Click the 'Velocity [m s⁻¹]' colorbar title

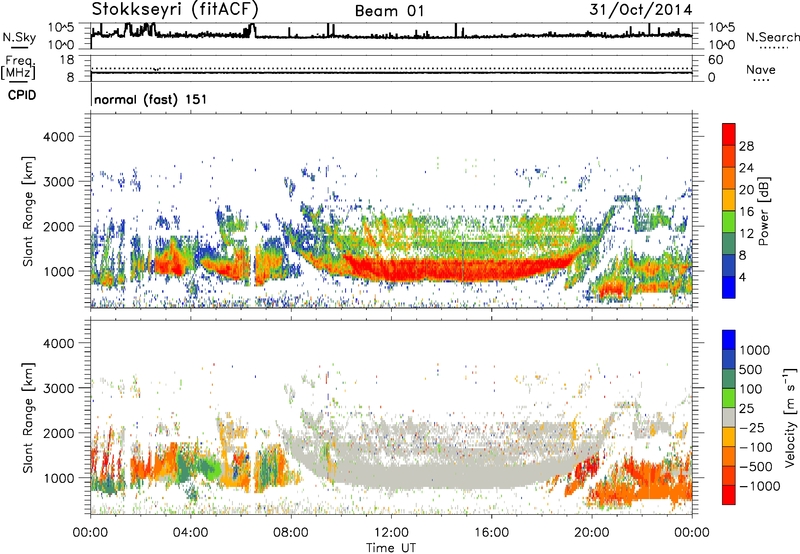[790, 417]
